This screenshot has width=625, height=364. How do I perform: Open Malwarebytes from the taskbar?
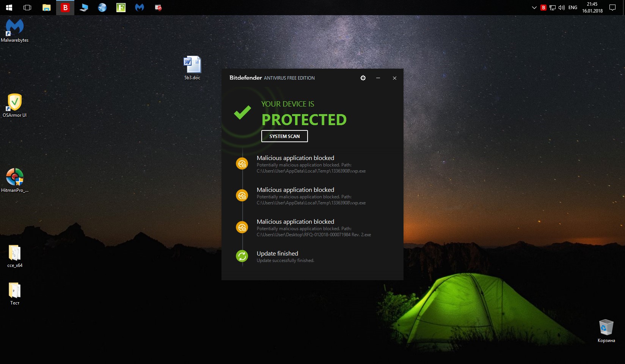pos(140,8)
